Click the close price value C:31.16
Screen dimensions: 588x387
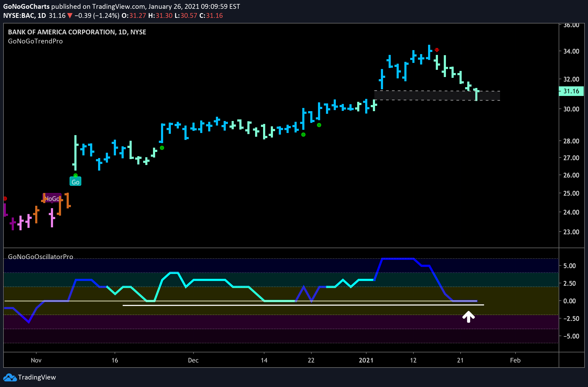coord(211,16)
